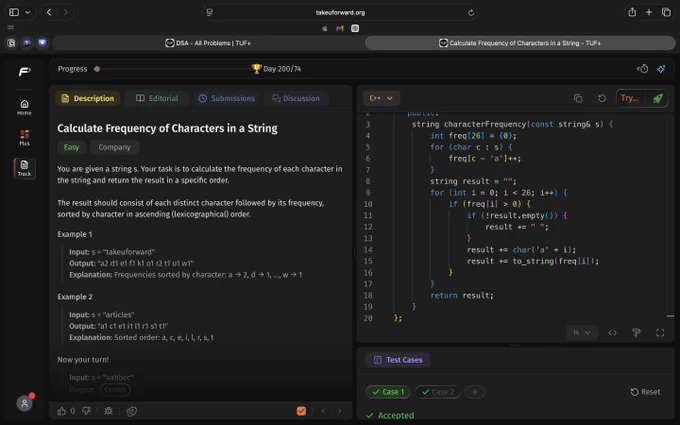Report a bug with the bug icon
This screenshot has width=680, height=425.
pyautogui.click(x=108, y=411)
